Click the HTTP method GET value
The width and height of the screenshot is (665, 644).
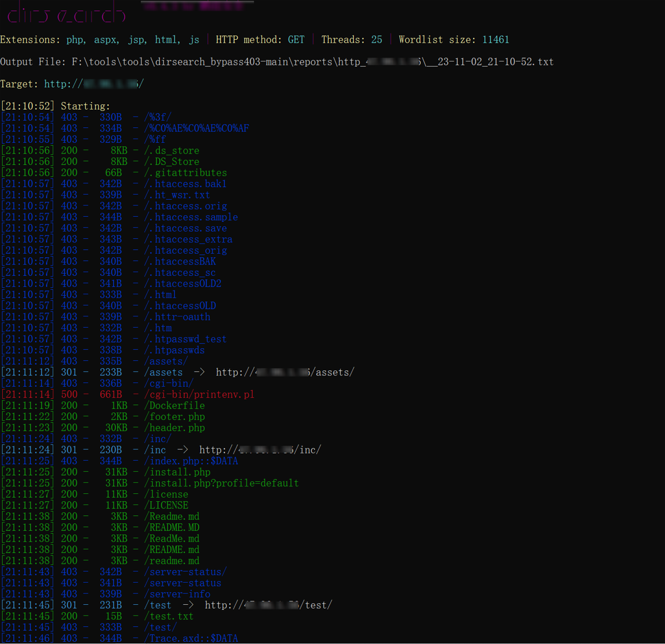pyautogui.click(x=296, y=40)
